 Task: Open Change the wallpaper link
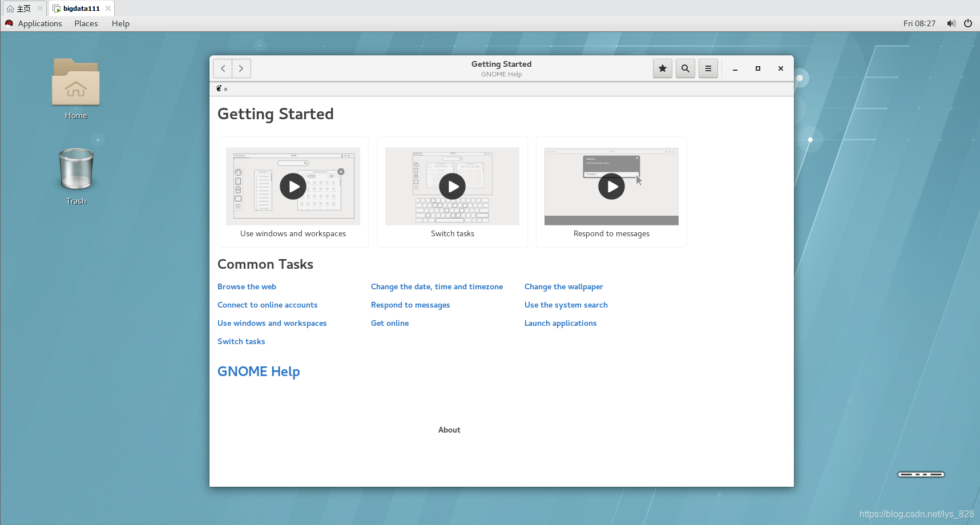click(563, 286)
